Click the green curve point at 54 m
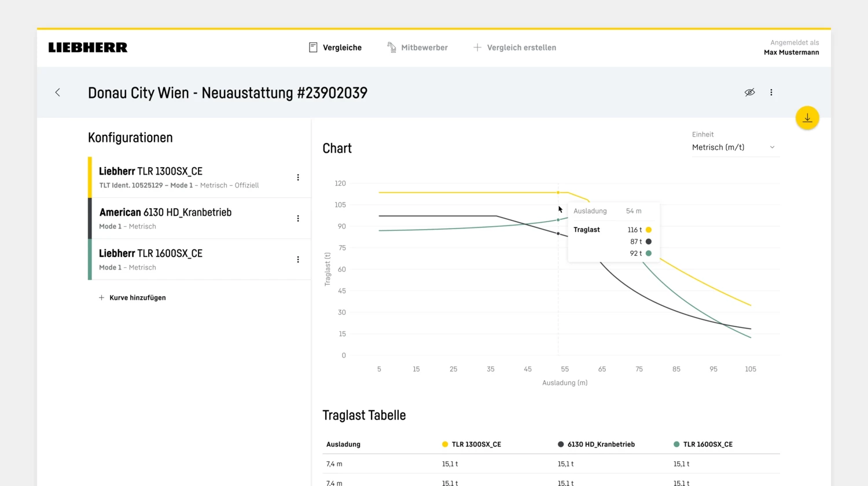The image size is (868, 486). click(x=558, y=220)
